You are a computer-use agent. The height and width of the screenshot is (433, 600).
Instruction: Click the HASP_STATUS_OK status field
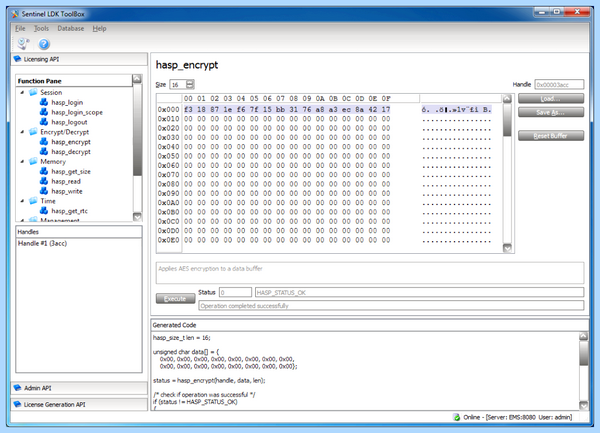(x=419, y=293)
